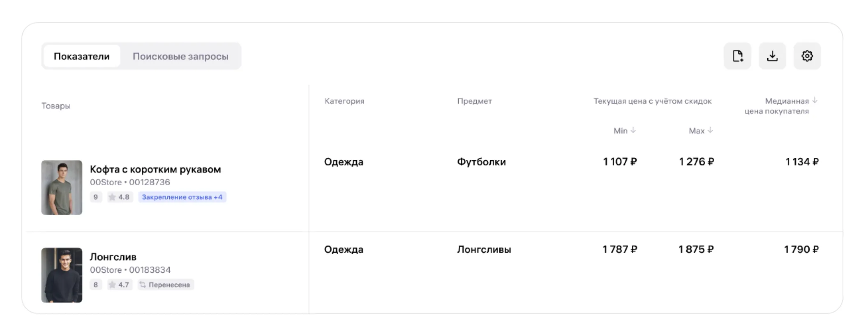Open product Кофта с коротким рукавом
The width and height of the screenshot is (868, 336).
[x=155, y=169]
